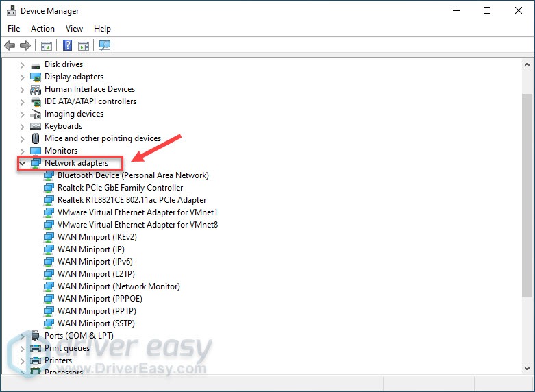Click the Monitors category icon
535x392 pixels.
click(x=36, y=151)
